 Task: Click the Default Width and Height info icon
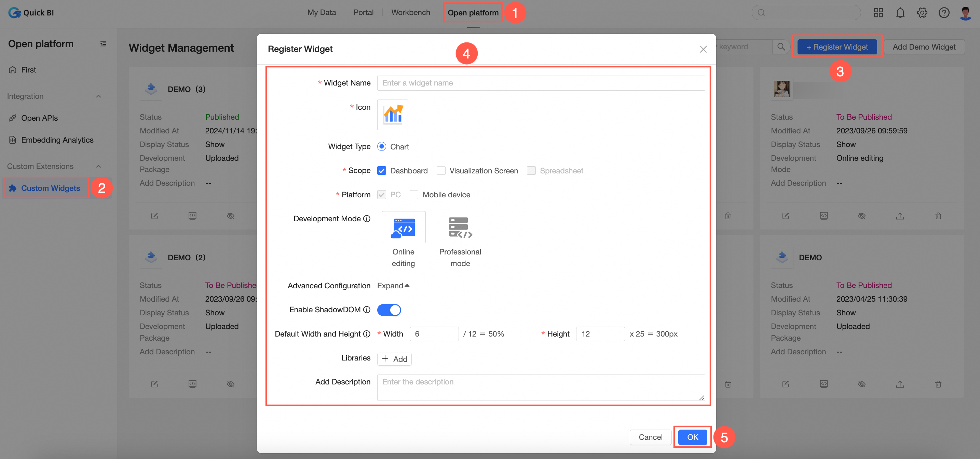[x=367, y=334]
